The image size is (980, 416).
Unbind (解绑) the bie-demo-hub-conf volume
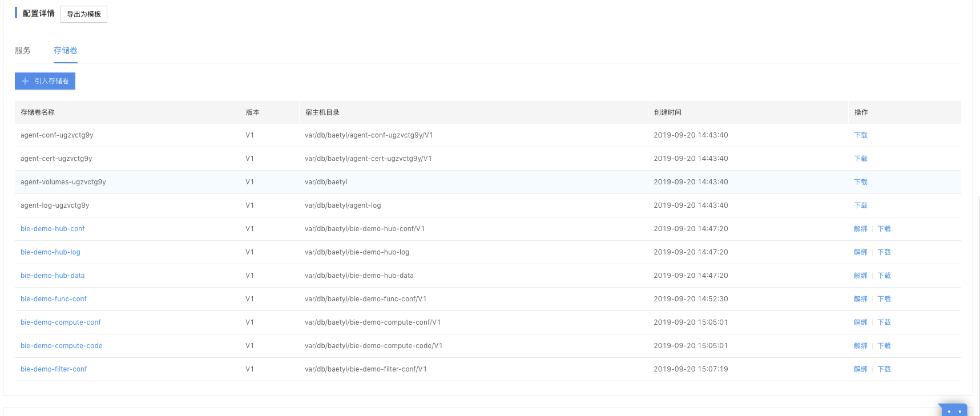861,229
